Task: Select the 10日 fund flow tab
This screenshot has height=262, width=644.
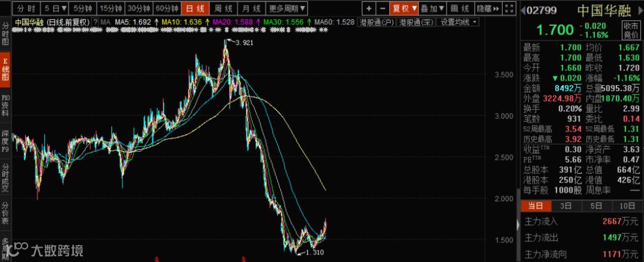Action: click(627, 206)
